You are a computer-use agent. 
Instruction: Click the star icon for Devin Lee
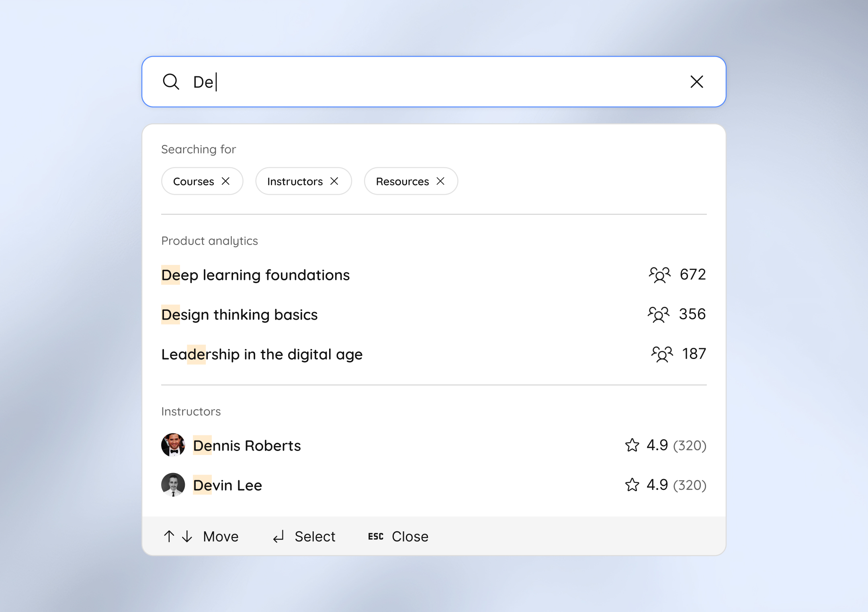click(632, 485)
